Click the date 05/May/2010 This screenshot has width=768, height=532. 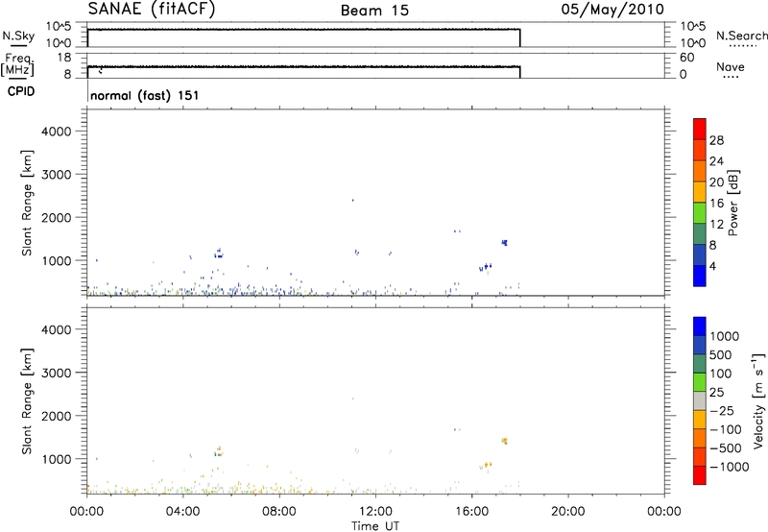(x=612, y=10)
